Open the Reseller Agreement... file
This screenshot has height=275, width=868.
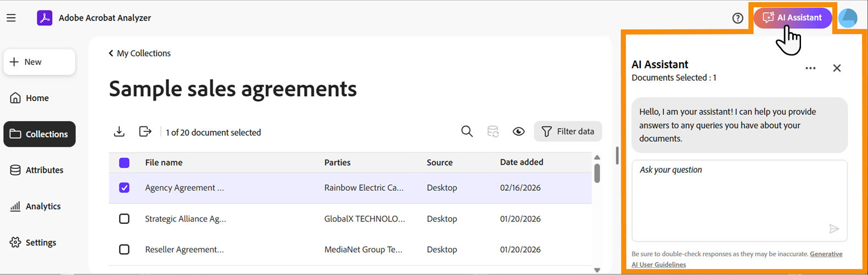pos(184,250)
